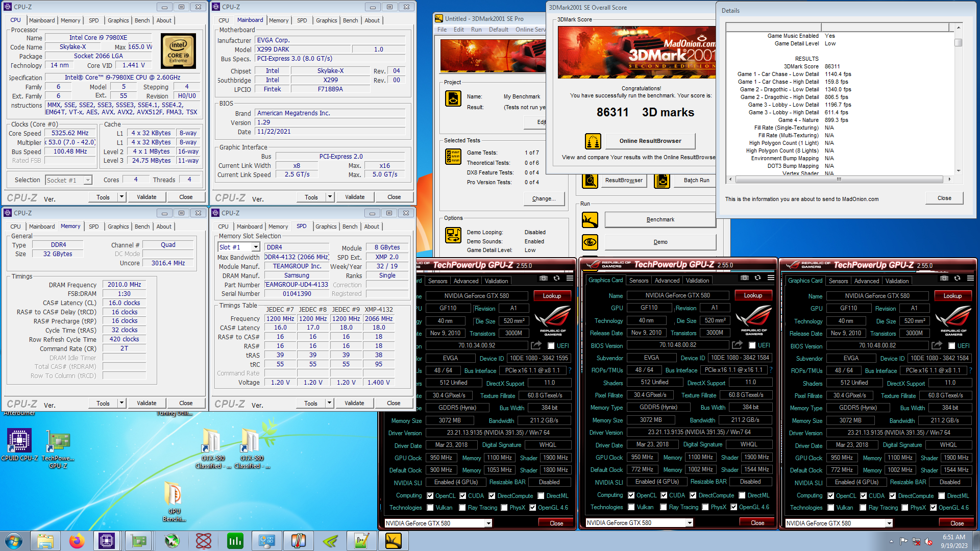Open Notepad++ from the taskbar
Screen dimensions: 980x551
tap(362, 541)
